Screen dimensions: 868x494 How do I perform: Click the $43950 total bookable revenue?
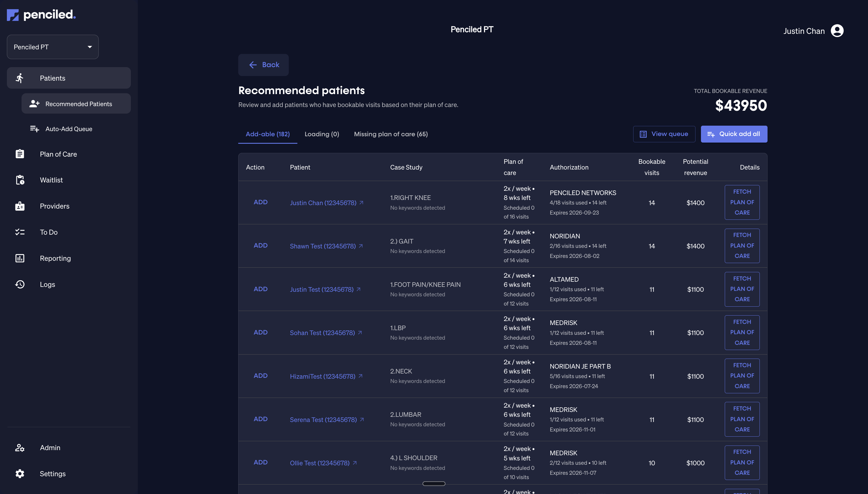(741, 106)
